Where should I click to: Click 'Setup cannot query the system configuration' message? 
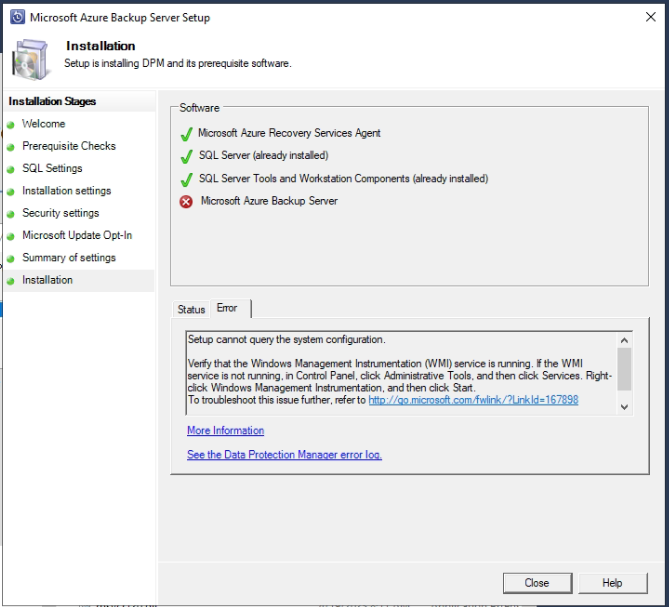tap(287, 340)
